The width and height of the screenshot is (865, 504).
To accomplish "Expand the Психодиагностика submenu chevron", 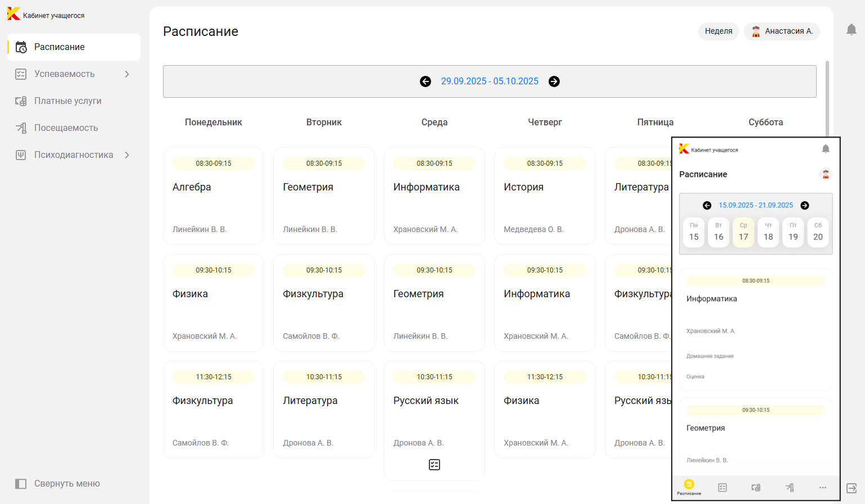I will pyautogui.click(x=127, y=155).
